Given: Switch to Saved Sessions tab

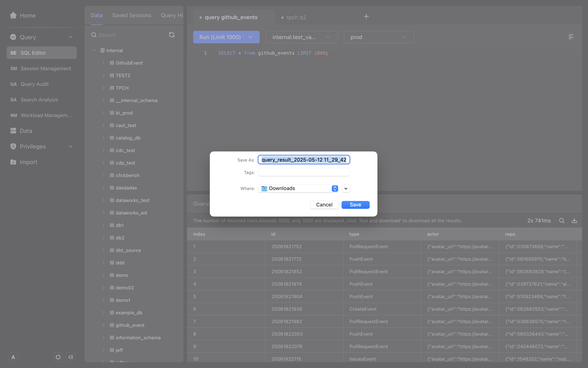Looking at the screenshot, I should tap(132, 15).
